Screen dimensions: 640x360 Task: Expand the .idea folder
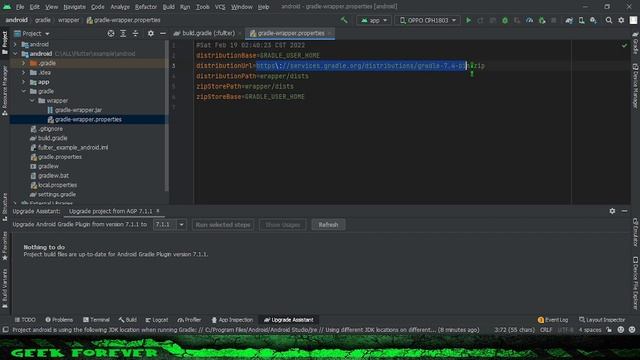24,72
